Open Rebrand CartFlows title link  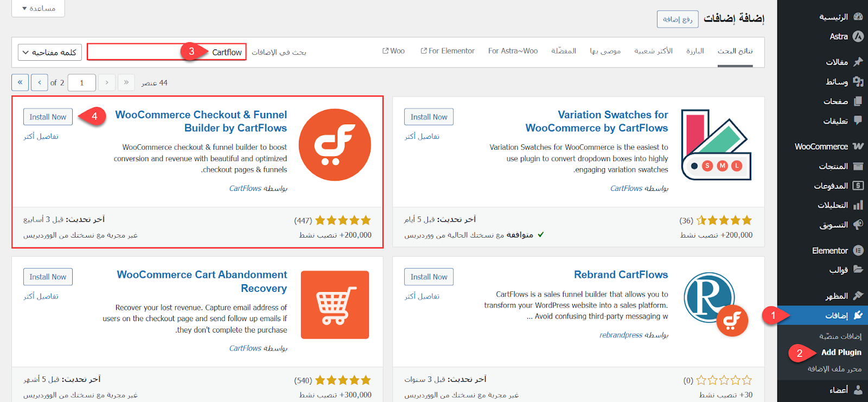[x=621, y=275]
